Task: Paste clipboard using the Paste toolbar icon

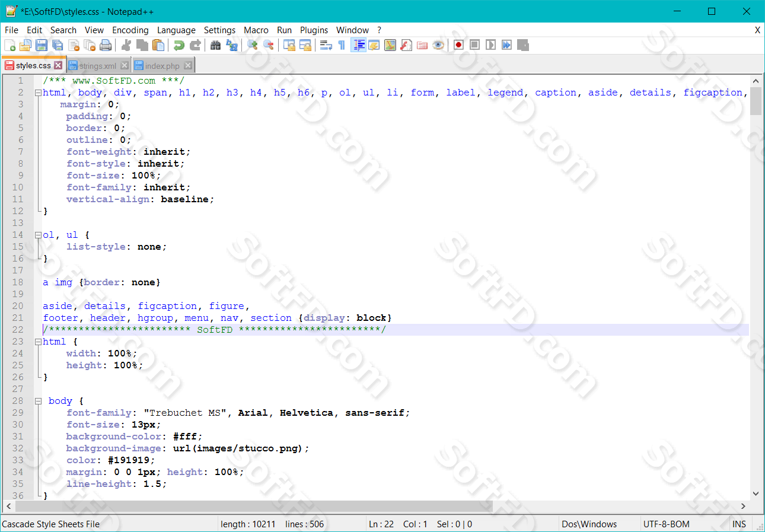Action: (x=158, y=45)
